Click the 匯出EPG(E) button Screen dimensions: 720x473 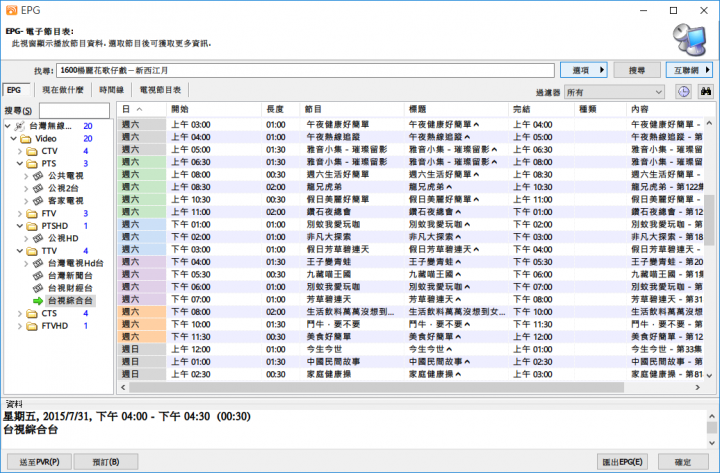click(x=623, y=462)
